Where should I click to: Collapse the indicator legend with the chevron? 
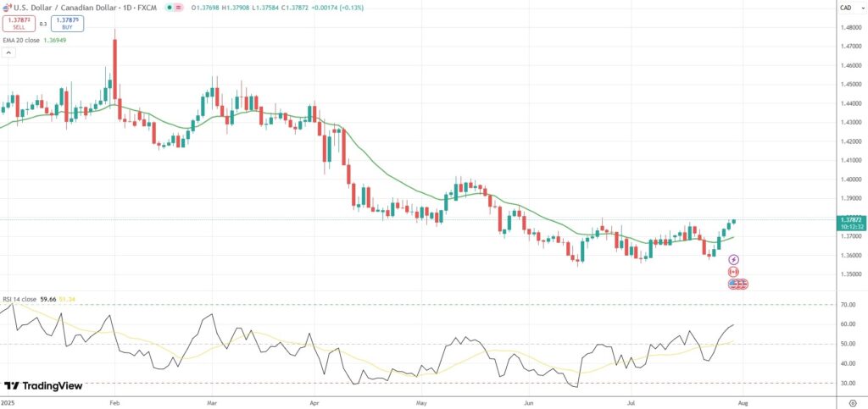(8, 53)
